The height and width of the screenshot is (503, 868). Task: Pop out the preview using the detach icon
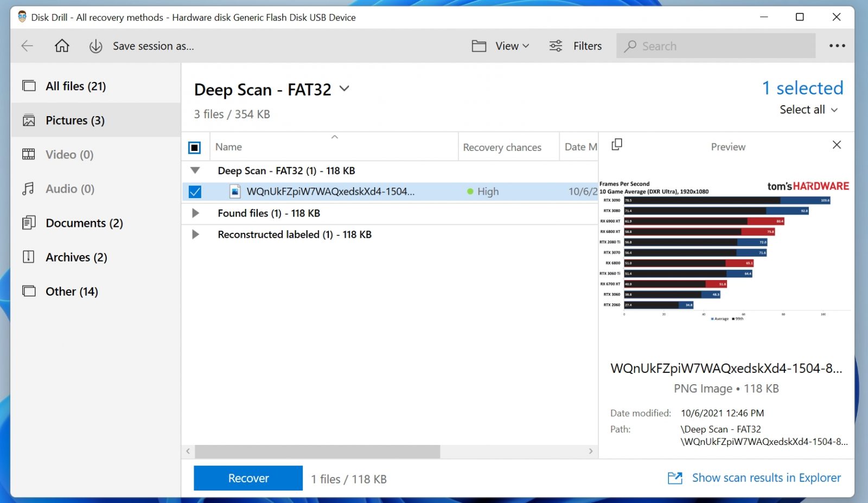[x=617, y=145]
